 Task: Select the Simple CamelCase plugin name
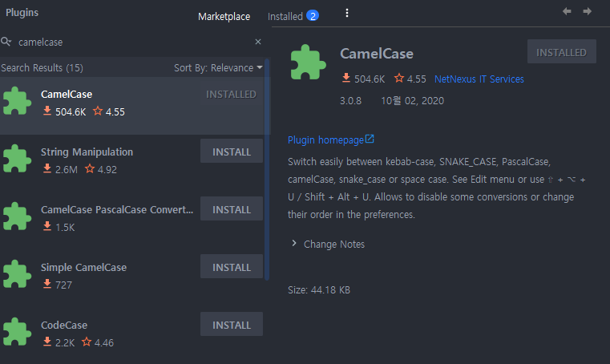[83, 268]
